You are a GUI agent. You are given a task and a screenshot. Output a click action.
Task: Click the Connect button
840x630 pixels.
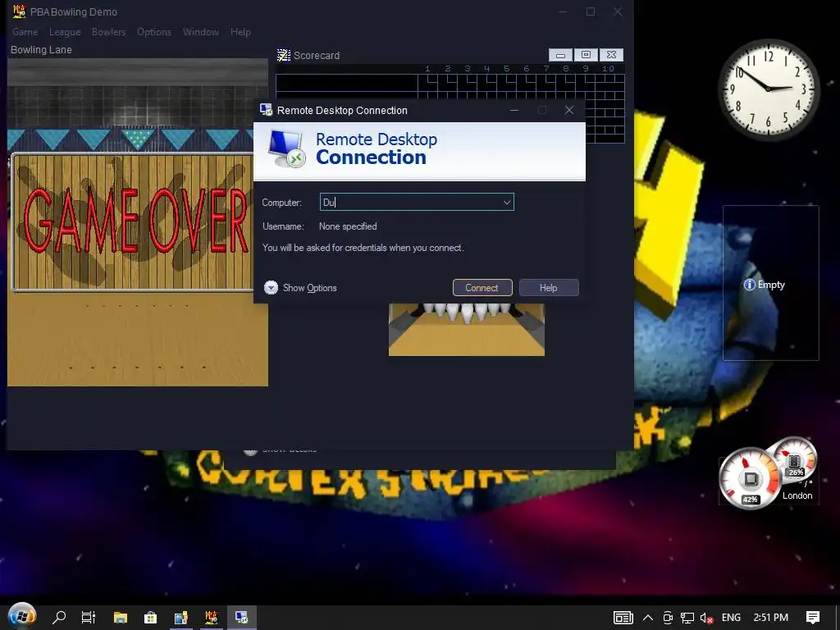(x=482, y=288)
